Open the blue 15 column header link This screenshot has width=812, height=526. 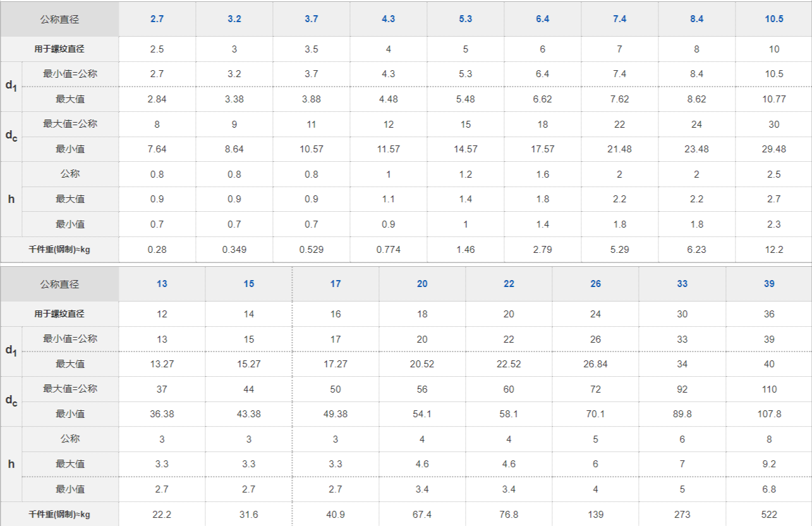click(x=249, y=284)
